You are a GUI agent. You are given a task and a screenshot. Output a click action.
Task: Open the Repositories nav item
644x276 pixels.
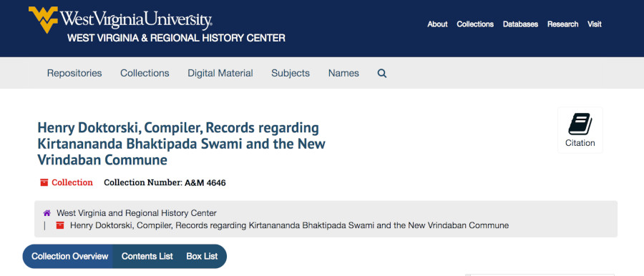pos(74,73)
